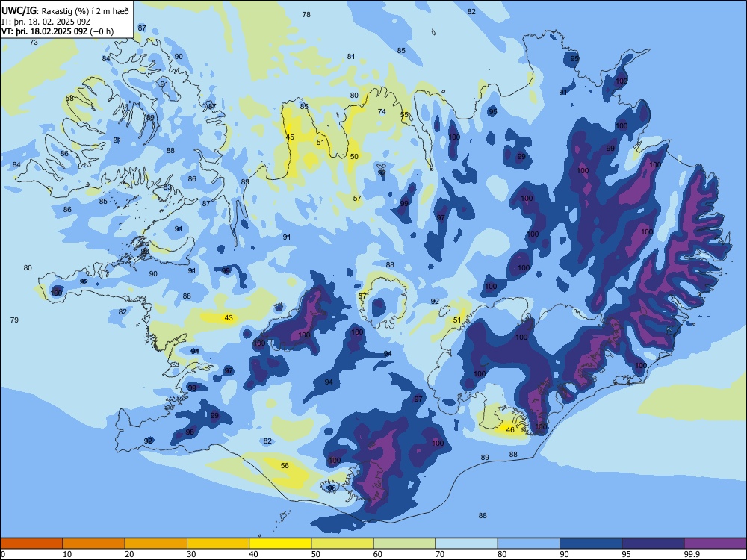Click the medium blue 80–90 legend swatch

528,544
